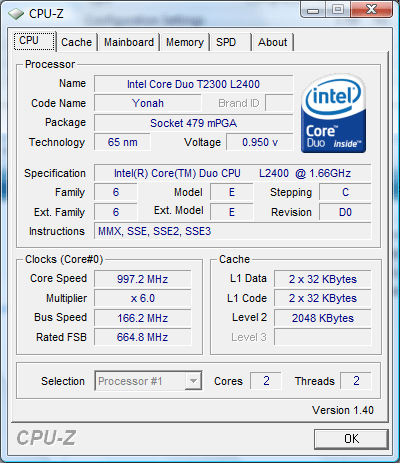The width and height of the screenshot is (400, 463).
Task: Click the Intel Core Duo inside logo
Action: (333, 113)
